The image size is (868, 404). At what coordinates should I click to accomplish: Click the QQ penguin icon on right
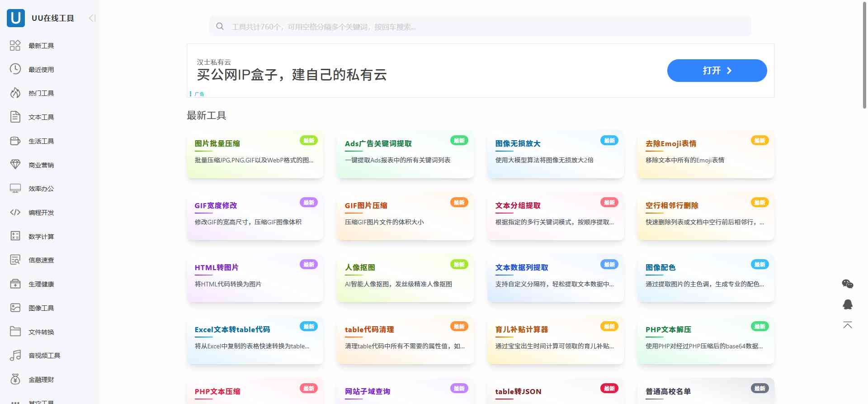pyautogui.click(x=847, y=304)
